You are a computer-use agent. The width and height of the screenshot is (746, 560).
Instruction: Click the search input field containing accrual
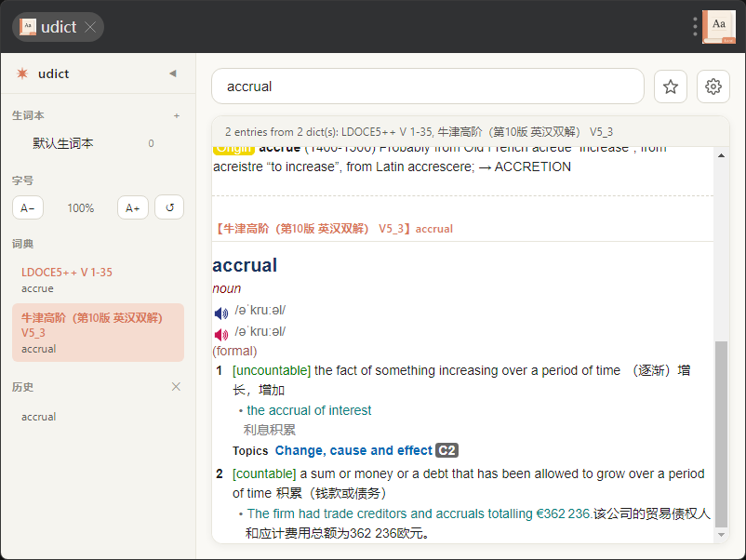(x=428, y=87)
